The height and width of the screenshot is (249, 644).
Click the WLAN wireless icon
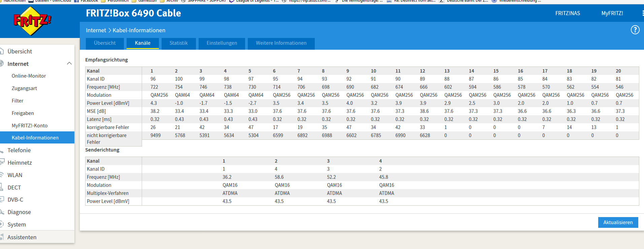coord(2,175)
